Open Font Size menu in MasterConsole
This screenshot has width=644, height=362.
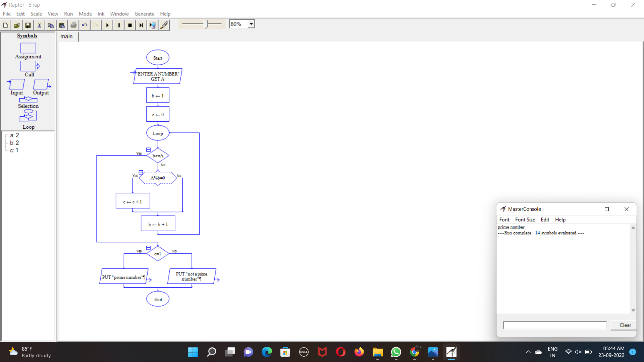click(x=525, y=220)
